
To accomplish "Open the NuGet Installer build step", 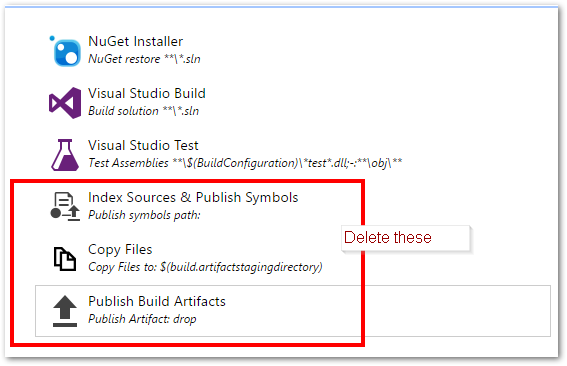I will point(136,41).
